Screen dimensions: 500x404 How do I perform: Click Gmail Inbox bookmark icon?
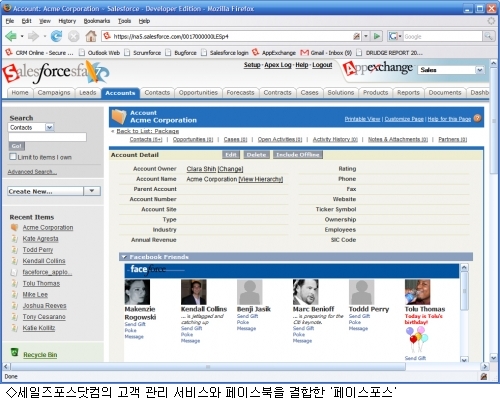[304, 53]
